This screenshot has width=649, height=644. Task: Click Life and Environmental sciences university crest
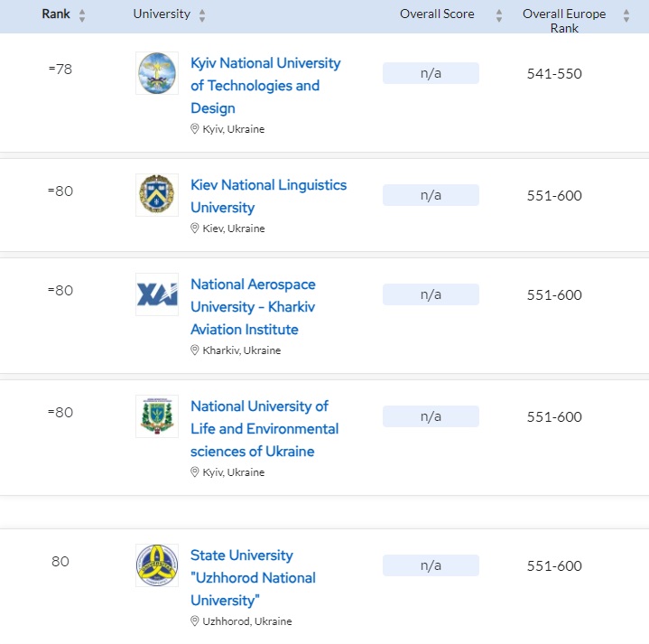tap(157, 416)
